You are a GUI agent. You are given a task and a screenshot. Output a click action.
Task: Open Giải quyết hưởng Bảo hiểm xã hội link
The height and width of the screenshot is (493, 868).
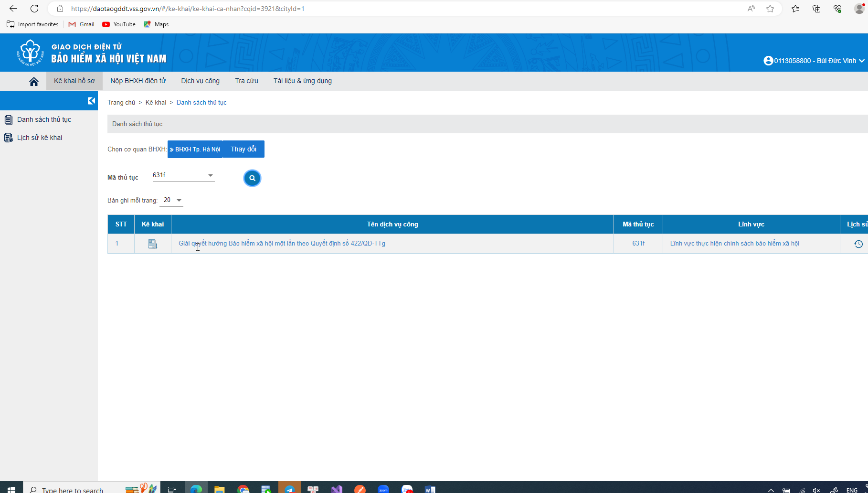[x=282, y=244]
